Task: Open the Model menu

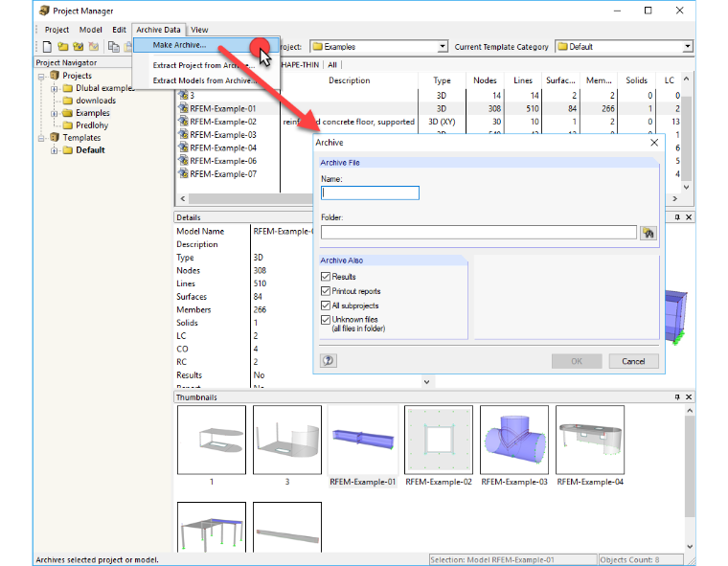Action: coord(91,30)
